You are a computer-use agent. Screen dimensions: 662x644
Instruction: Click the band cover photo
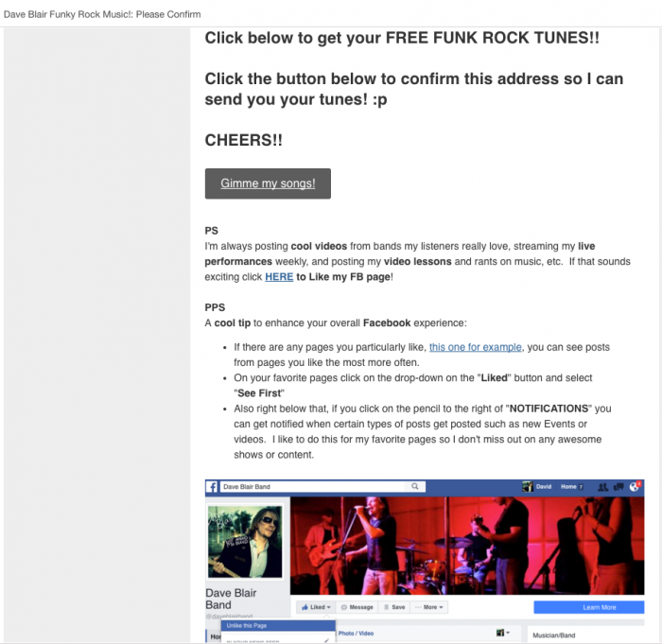(x=467, y=546)
